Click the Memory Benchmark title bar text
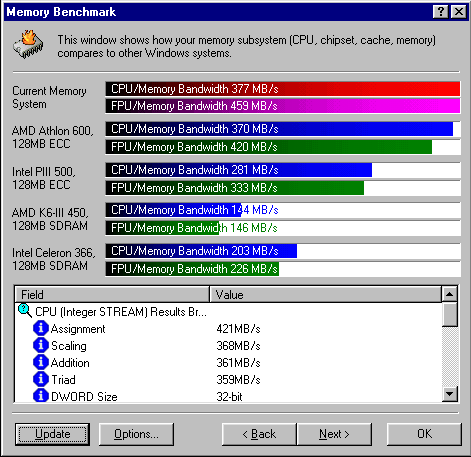The height and width of the screenshot is (457, 471). [61, 12]
